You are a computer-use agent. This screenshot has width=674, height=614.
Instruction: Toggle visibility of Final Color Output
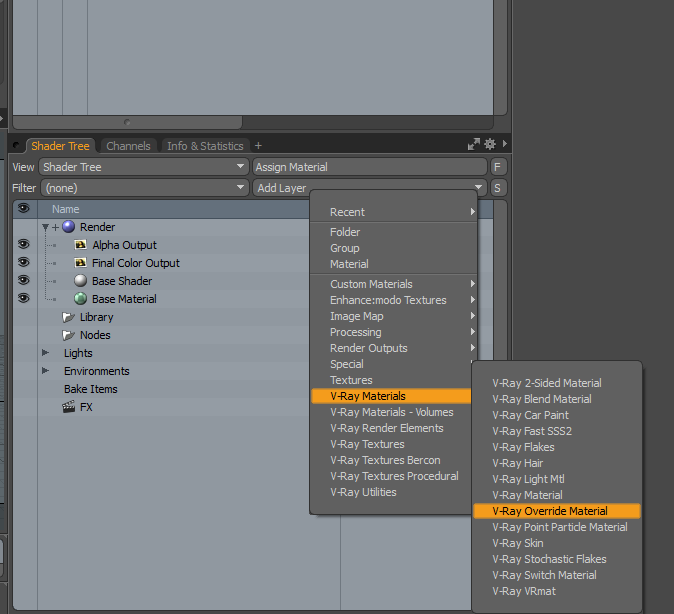[24, 262]
